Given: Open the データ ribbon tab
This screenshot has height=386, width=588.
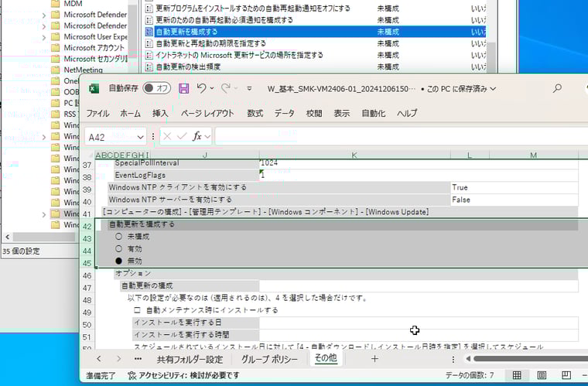Looking at the screenshot, I should [x=284, y=113].
